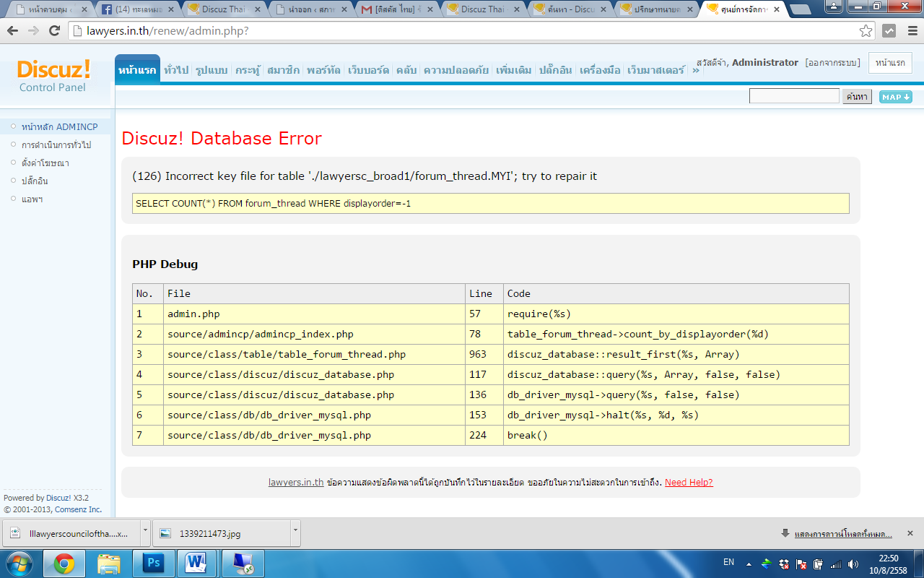924x578 pixels.
Task: Open the เครื่องมือ admin menu
Action: pyautogui.click(x=600, y=70)
